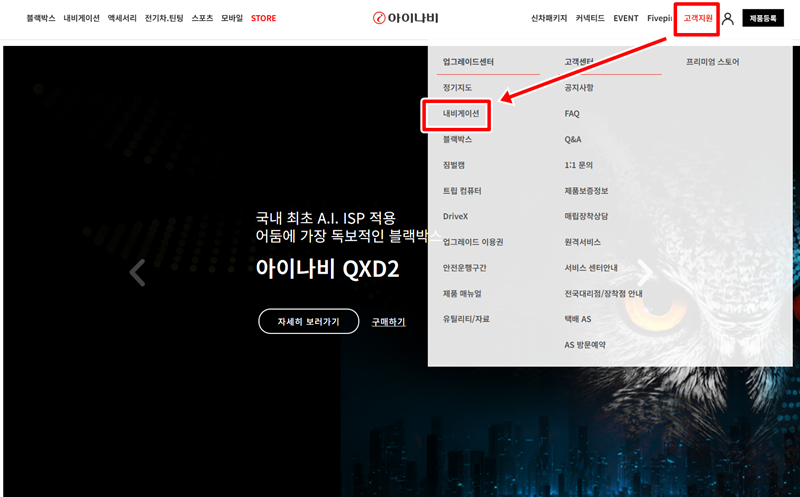Select 안전운행구간 in dropdown
This screenshot has height=497, width=800.
coord(464,268)
